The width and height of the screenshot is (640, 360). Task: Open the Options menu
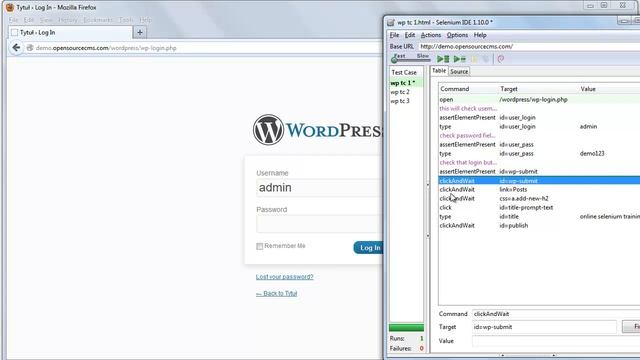coord(457,35)
